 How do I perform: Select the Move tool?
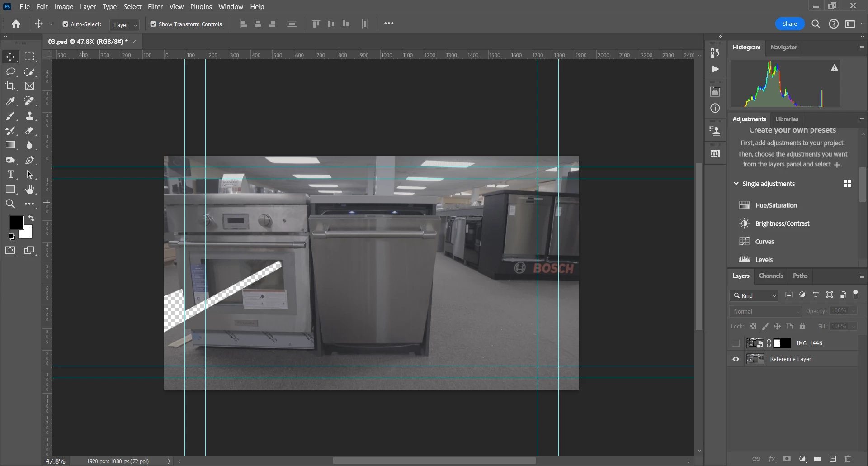(x=10, y=57)
